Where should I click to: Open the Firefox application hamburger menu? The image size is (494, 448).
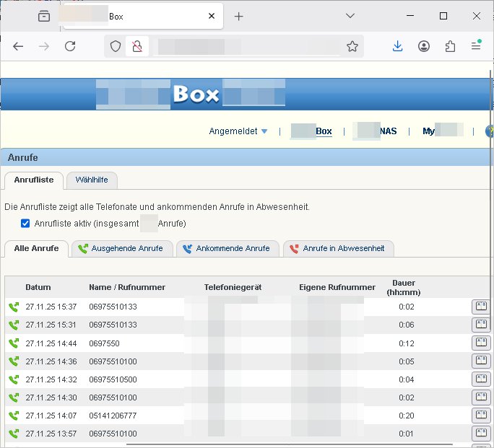coord(476,46)
